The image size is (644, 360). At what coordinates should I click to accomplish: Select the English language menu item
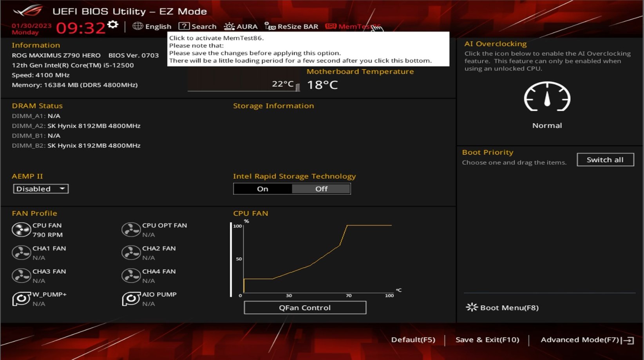click(158, 26)
